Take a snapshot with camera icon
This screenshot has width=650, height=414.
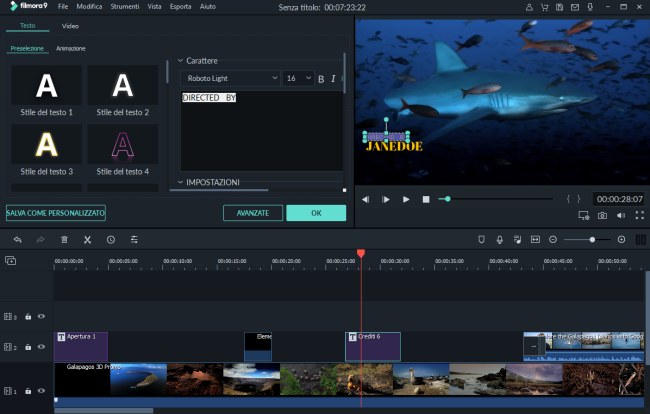[x=602, y=215]
